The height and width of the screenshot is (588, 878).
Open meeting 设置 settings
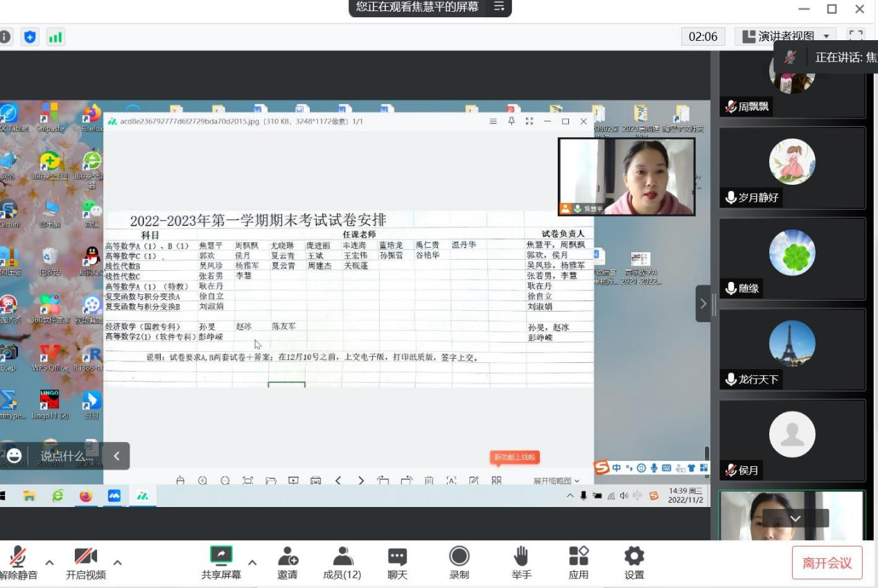(x=634, y=562)
